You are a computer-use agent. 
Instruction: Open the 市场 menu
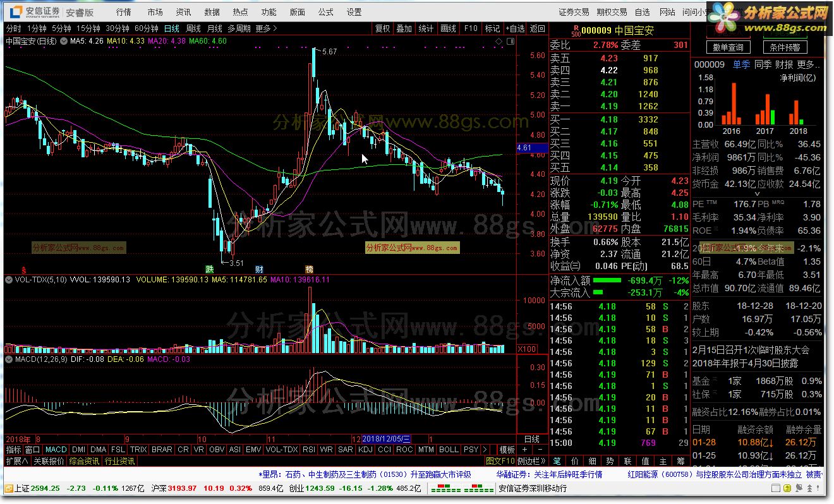pyautogui.click(x=155, y=12)
